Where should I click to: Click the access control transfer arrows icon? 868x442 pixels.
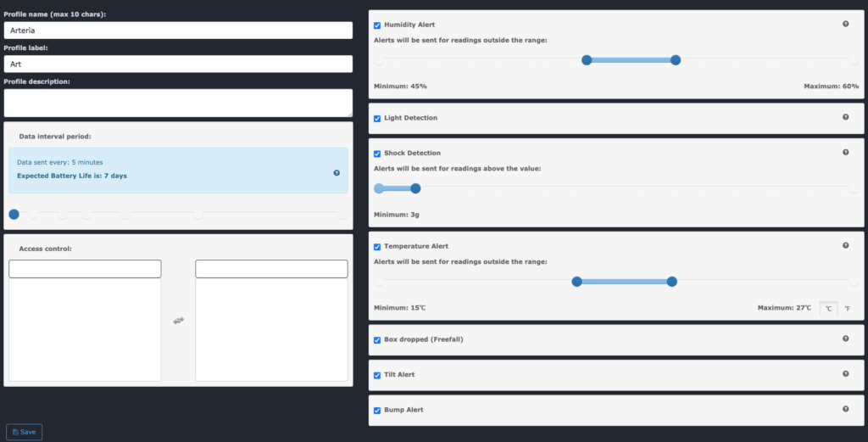178,320
